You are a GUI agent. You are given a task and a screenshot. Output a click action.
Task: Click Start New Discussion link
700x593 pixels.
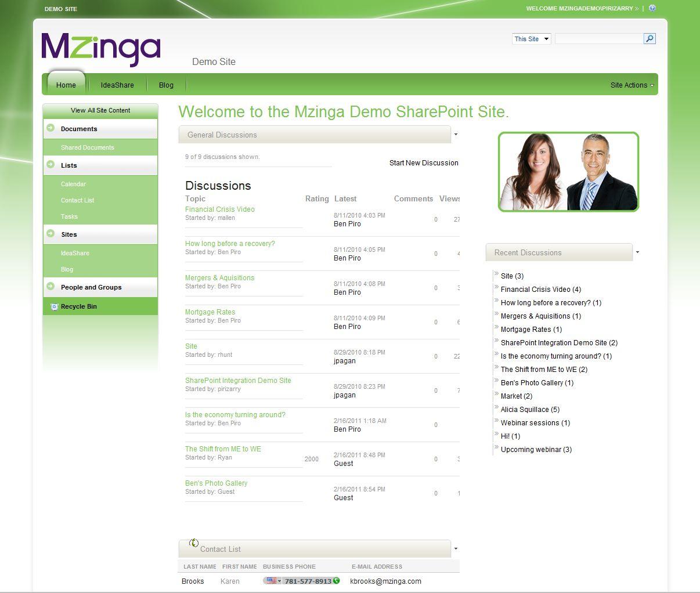(x=424, y=163)
